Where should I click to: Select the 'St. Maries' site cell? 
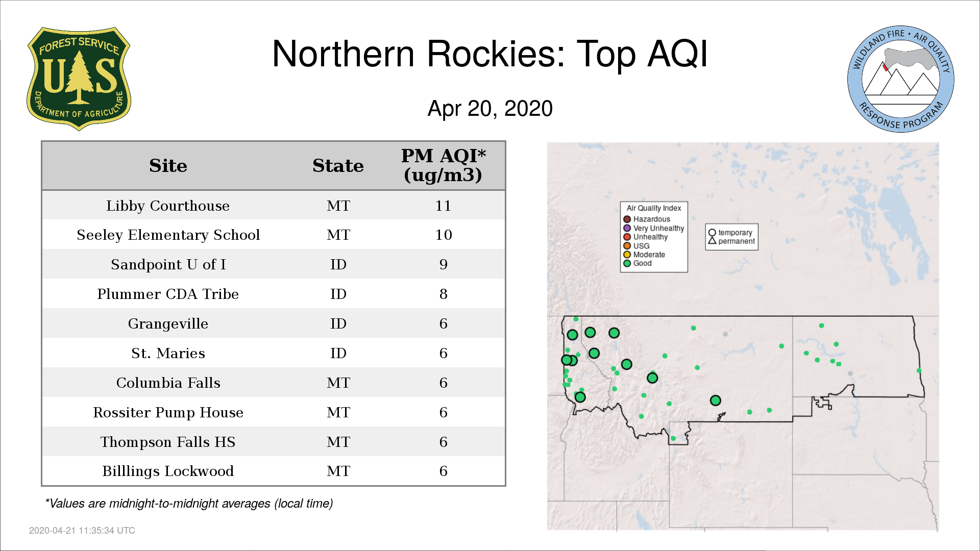(x=168, y=353)
